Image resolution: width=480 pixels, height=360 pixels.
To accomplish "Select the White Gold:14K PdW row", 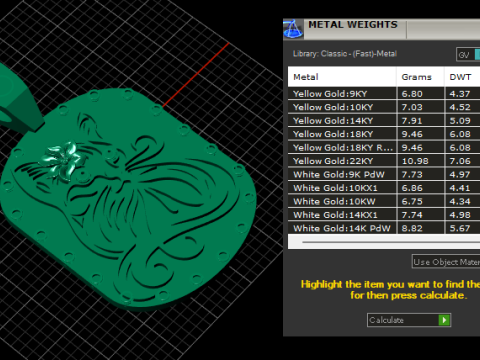I will coord(384,228).
